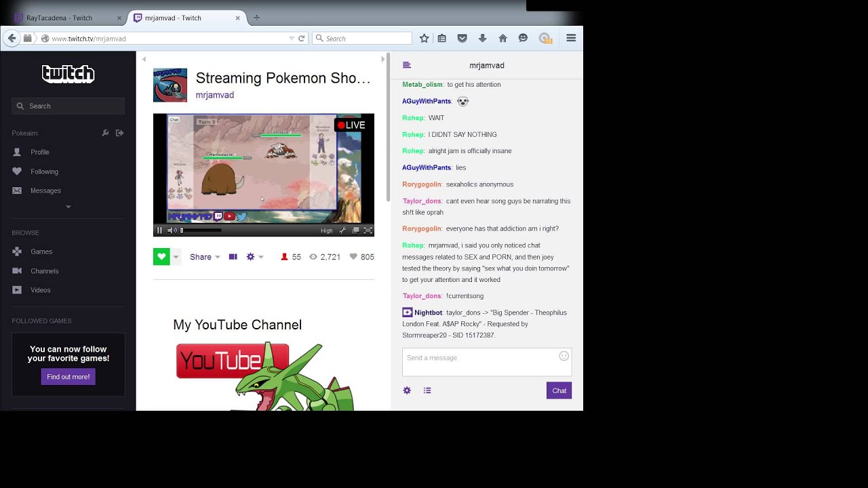The height and width of the screenshot is (488, 868).
Task: Open chat settings gear icon
Action: point(407,390)
